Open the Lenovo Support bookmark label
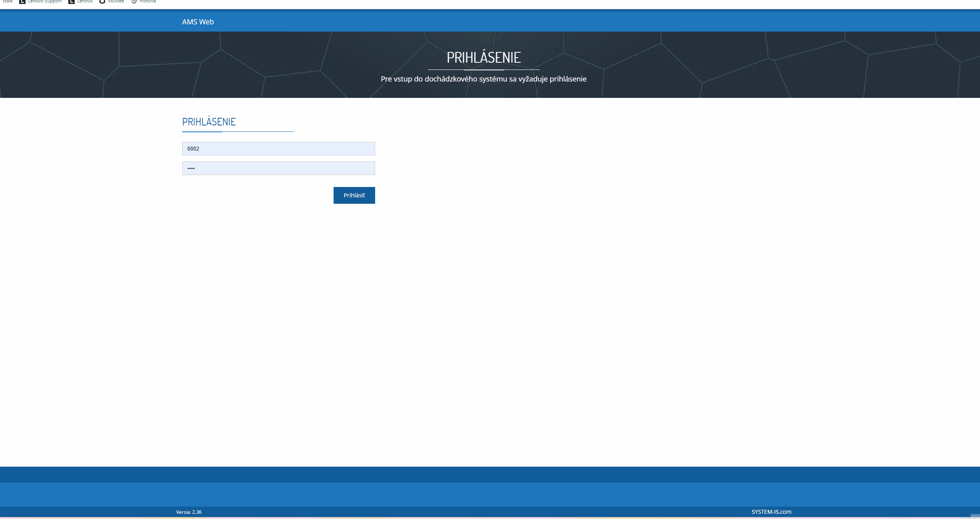Image resolution: width=980 pixels, height=519 pixels. point(45,2)
